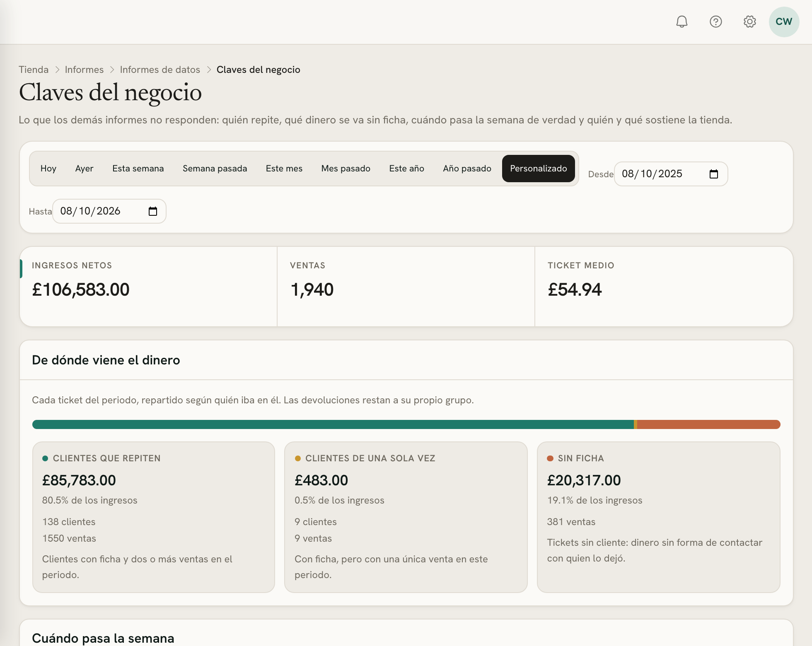
Task: Click the £85,783.00 amount
Action: [x=79, y=480]
